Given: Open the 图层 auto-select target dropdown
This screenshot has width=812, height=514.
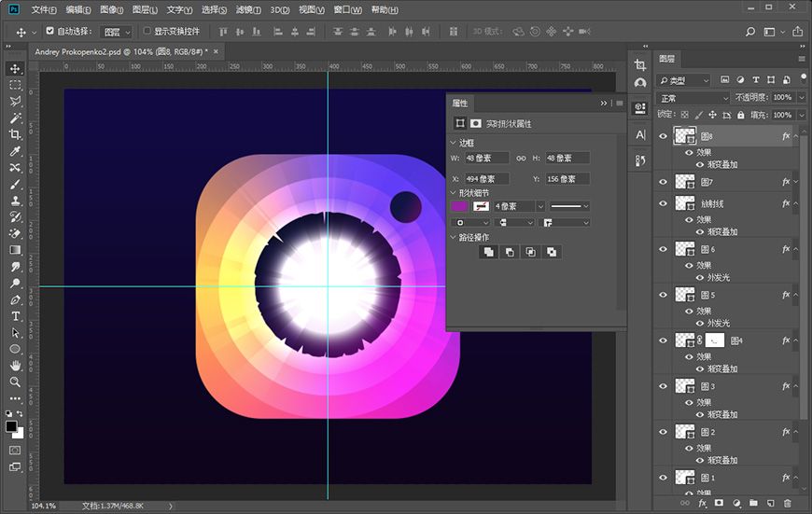Looking at the screenshot, I should 117,32.
